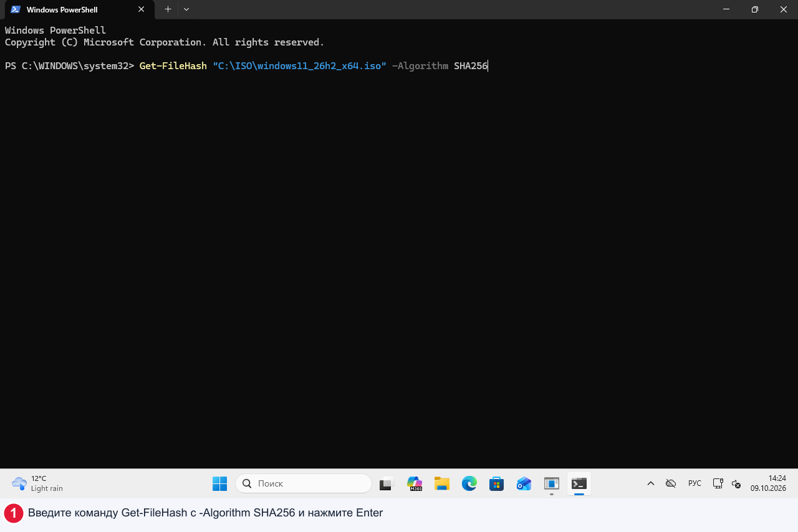
Task: Click the SHA256 value in command
Action: (x=471, y=65)
